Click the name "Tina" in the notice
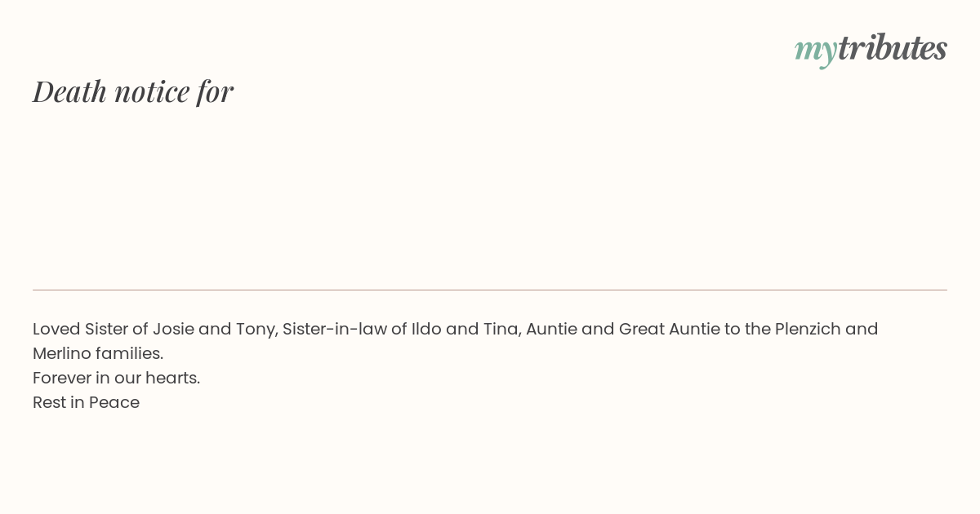This screenshot has width=980, height=514. coord(501,329)
